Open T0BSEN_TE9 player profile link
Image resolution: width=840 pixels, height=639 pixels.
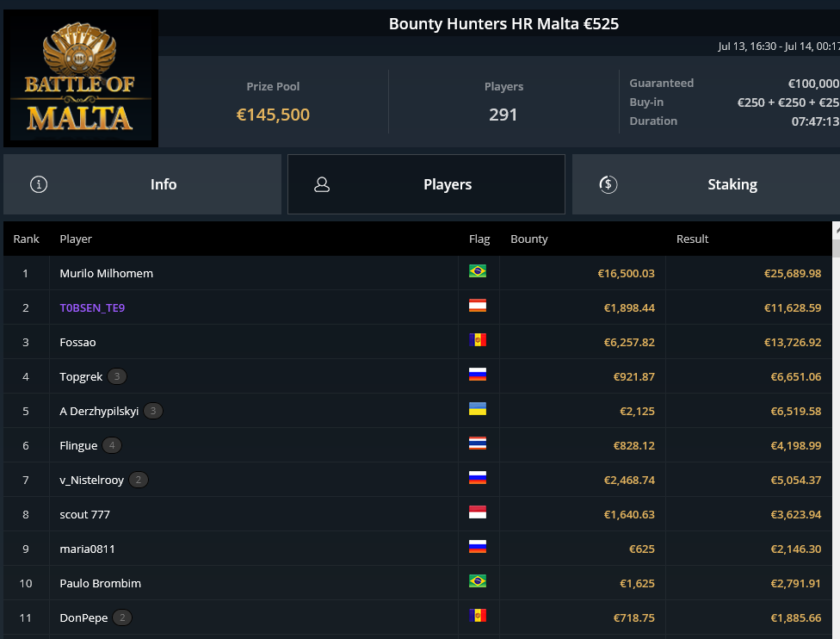92,307
